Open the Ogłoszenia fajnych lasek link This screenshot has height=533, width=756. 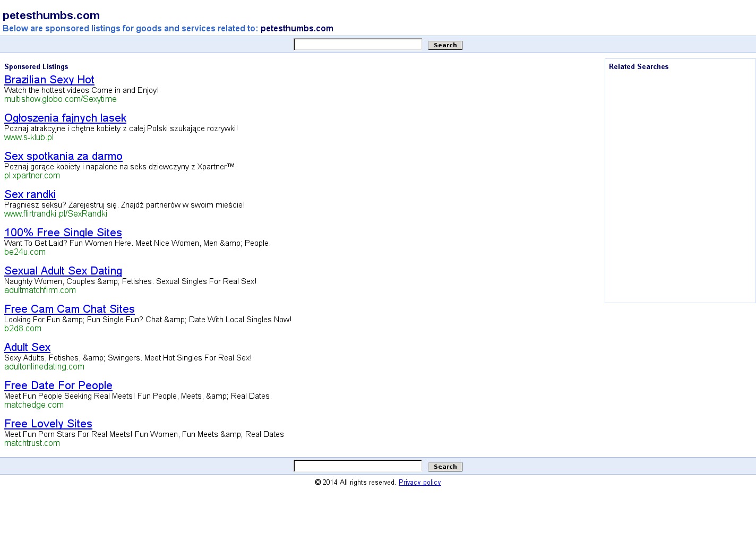coord(65,118)
